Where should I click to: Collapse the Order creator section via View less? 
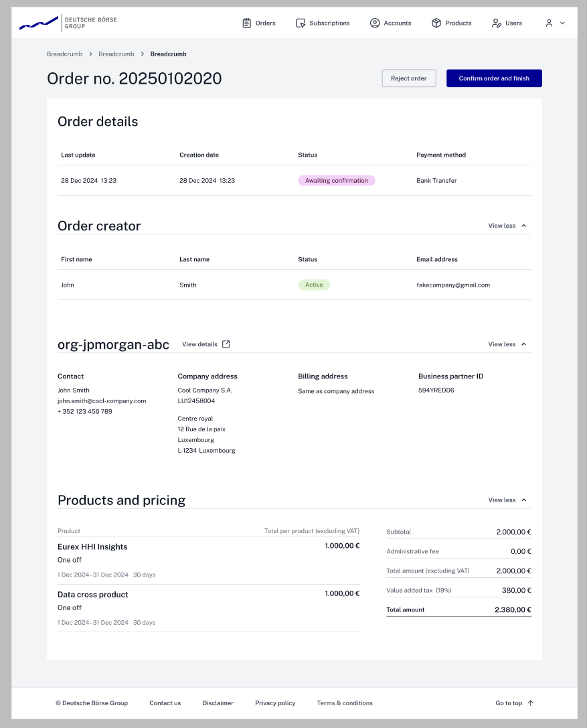tap(506, 226)
